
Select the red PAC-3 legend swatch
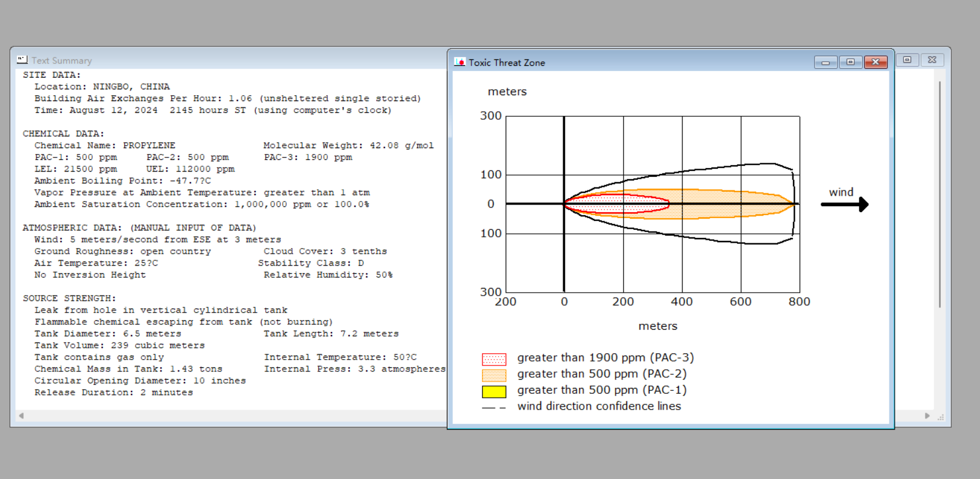pos(494,359)
